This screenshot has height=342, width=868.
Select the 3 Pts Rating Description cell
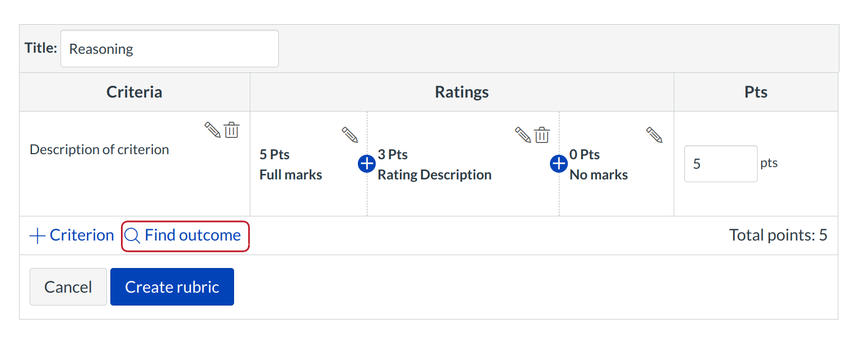coord(434,165)
